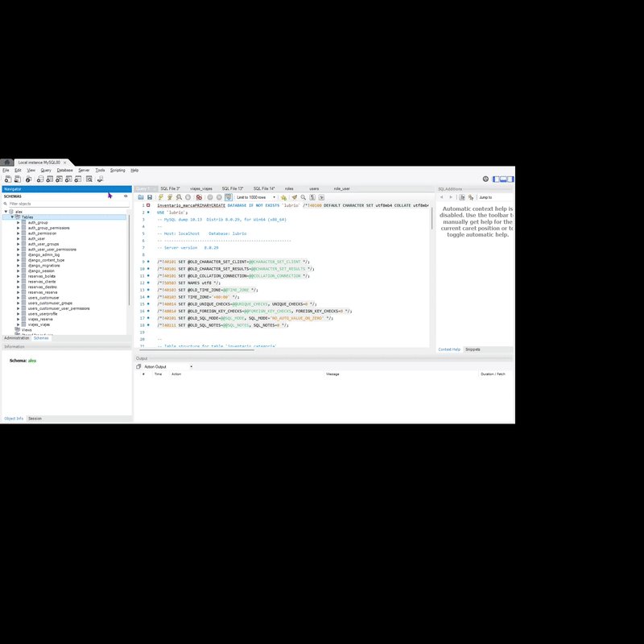Search table data toolbar icon
Image resolution: width=644 pixels, height=644 pixels.
coord(89,179)
